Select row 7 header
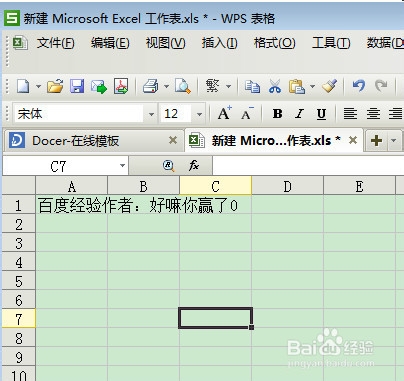This screenshot has height=381, width=404. [18, 319]
